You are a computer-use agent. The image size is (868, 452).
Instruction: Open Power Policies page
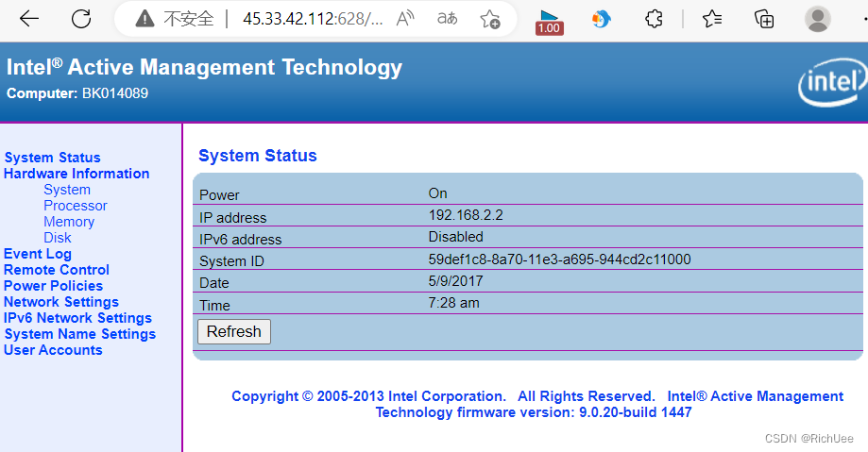pos(53,286)
